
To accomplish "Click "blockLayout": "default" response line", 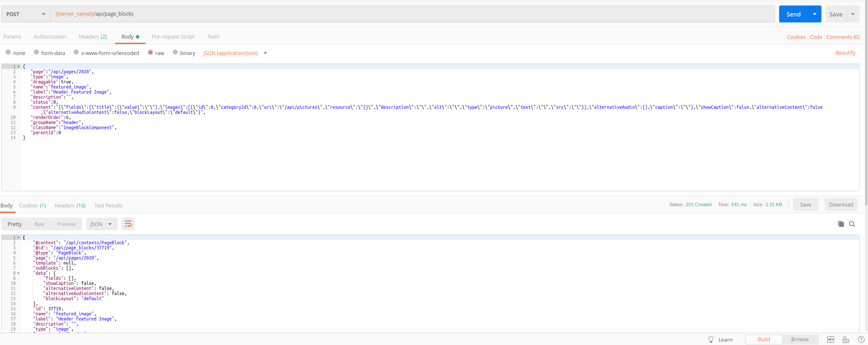I will [x=74, y=298].
